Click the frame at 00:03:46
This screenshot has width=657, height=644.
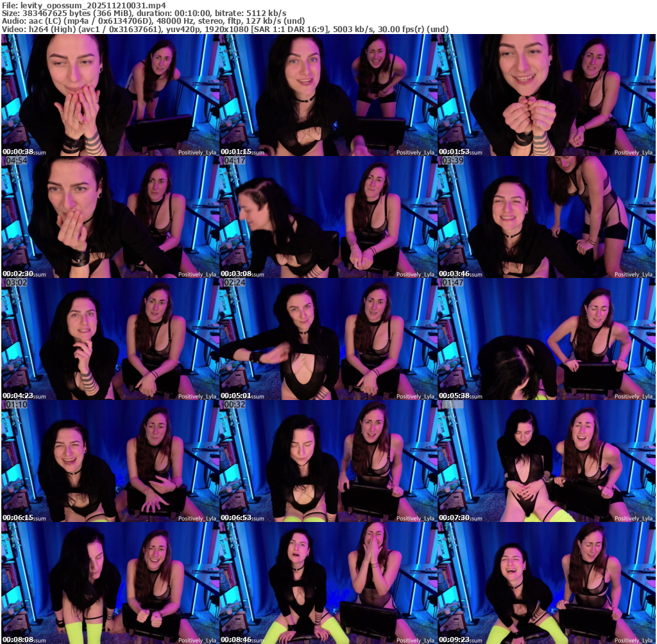546,217
